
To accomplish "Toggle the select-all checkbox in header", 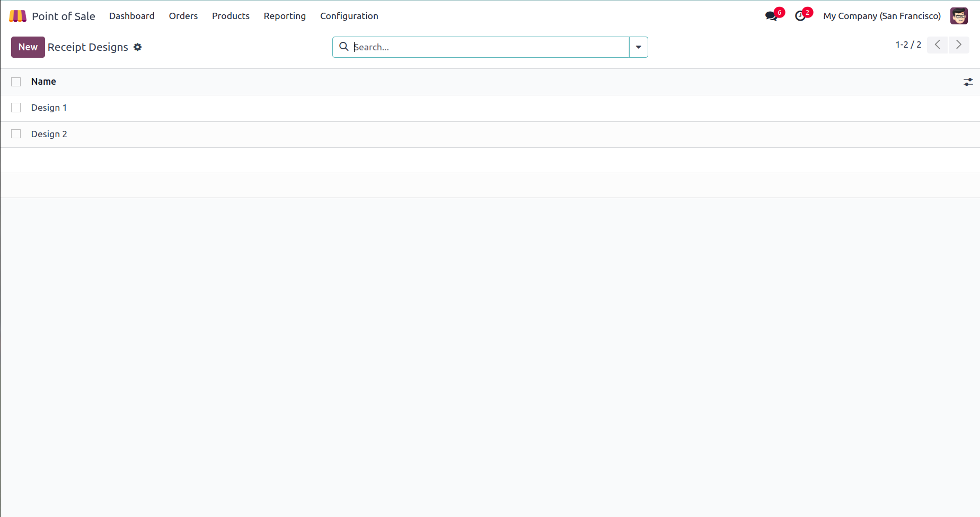I will (x=16, y=82).
